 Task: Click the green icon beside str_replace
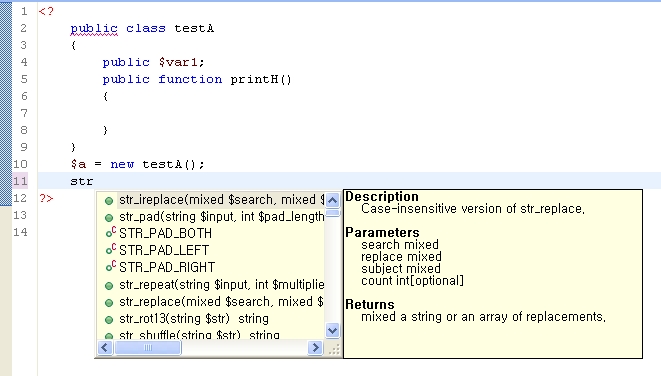click(x=109, y=303)
